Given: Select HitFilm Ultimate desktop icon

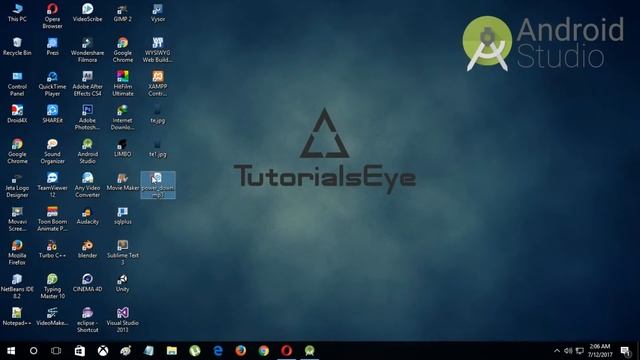Looking at the screenshot, I should click(x=122, y=83).
